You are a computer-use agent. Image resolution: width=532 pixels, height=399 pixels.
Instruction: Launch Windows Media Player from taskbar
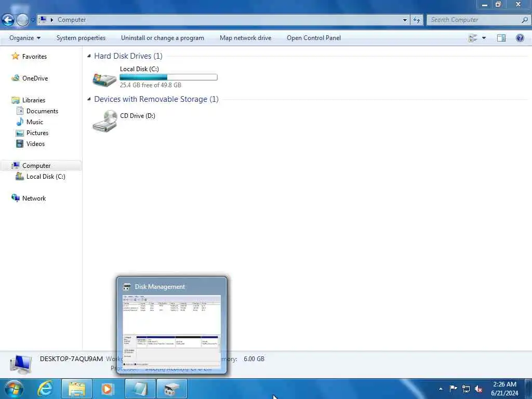click(108, 389)
